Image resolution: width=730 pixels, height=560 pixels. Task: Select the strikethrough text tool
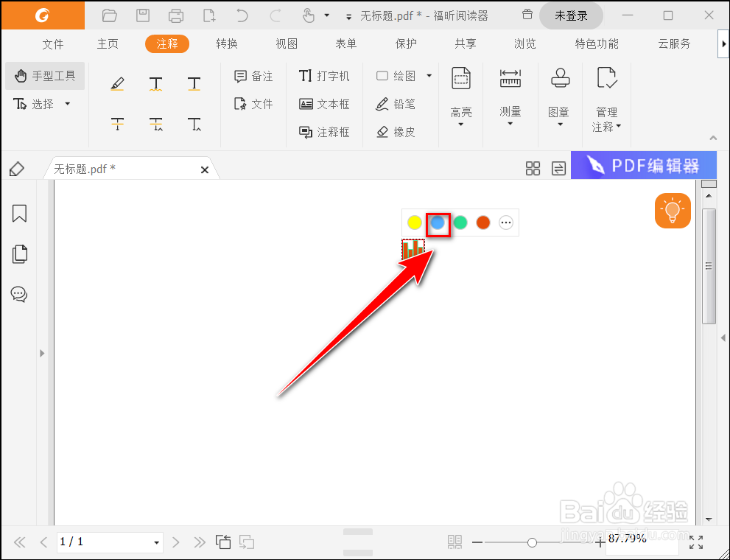pyautogui.click(x=117, y=124)
